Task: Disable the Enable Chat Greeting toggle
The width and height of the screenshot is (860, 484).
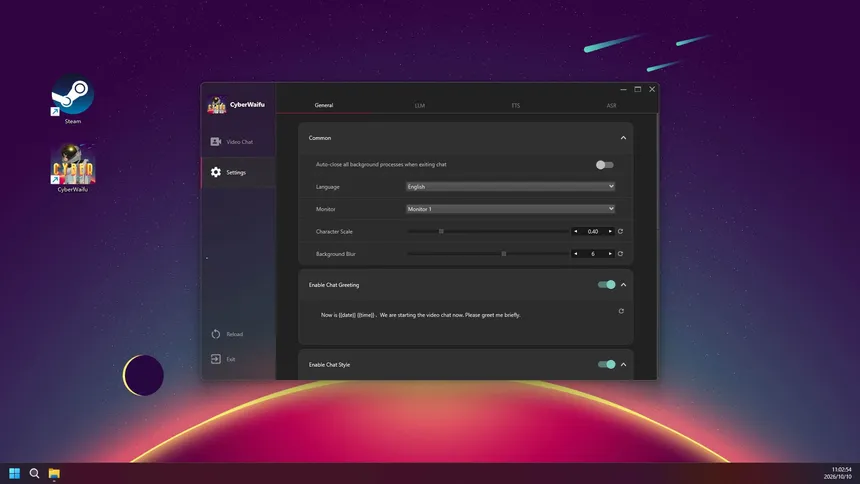Action: 606,285
